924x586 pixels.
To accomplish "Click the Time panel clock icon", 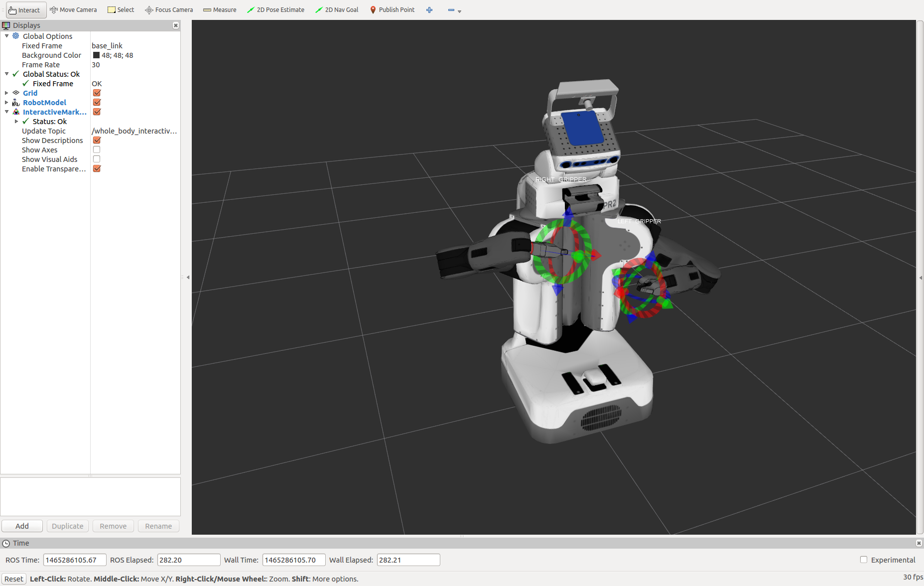I will pyautogui.click(x=6, y=543).
